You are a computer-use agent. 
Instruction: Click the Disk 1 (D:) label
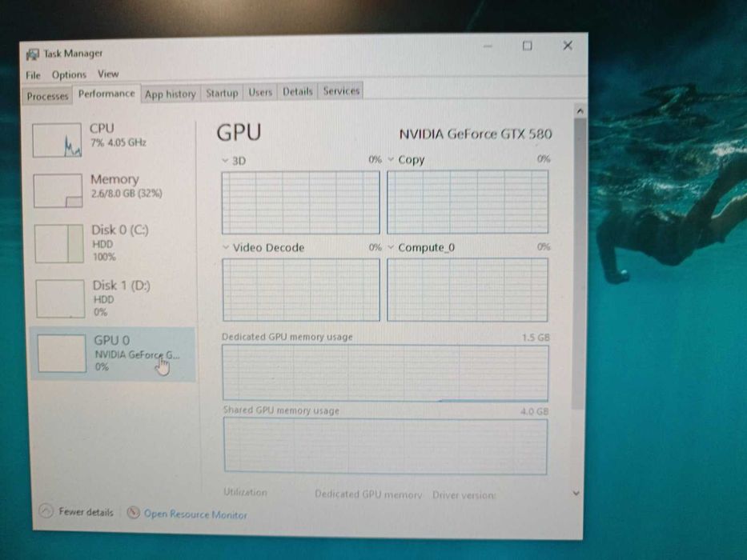coord(122,286)
